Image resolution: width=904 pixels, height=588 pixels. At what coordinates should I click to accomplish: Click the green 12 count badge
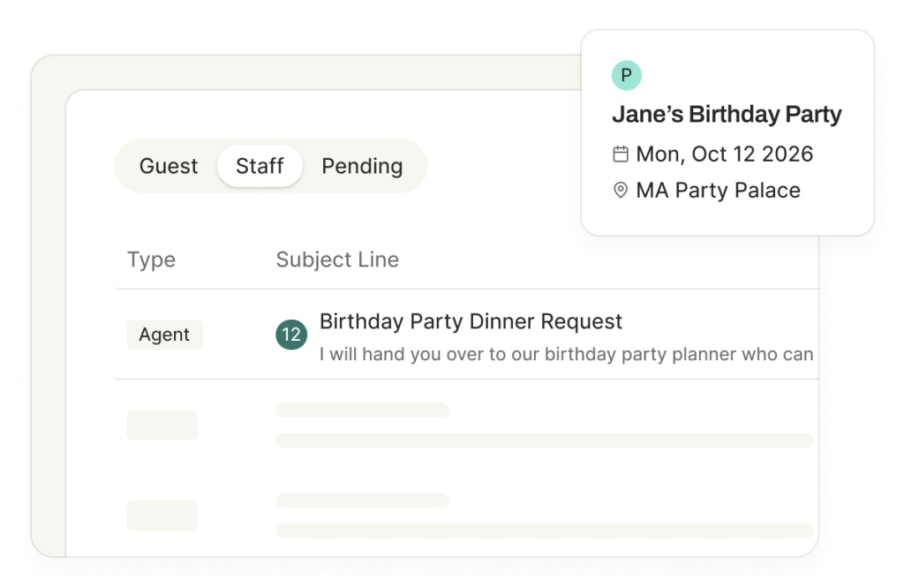pyautogui.click(x=291, y=335)
